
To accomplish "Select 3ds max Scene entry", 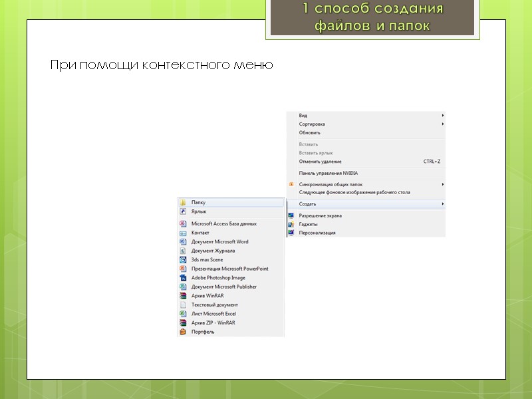I will [231, 259].
